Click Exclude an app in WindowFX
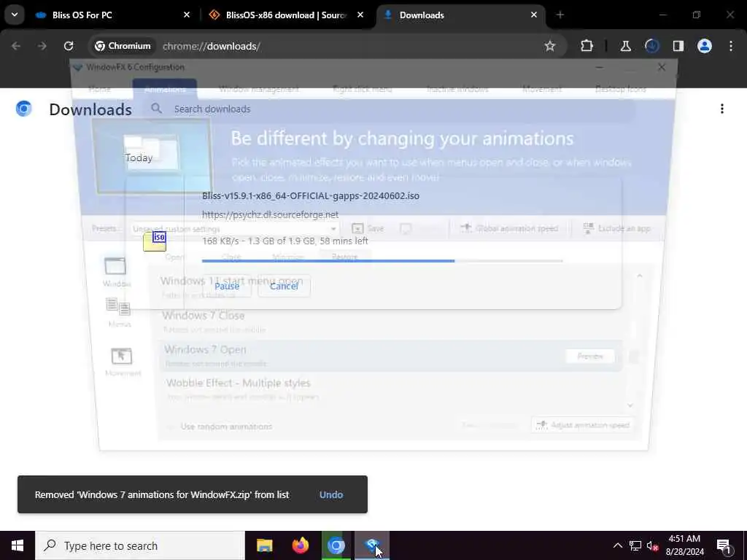This screenshot has width=747, height=560. click(x=617, y=228)
